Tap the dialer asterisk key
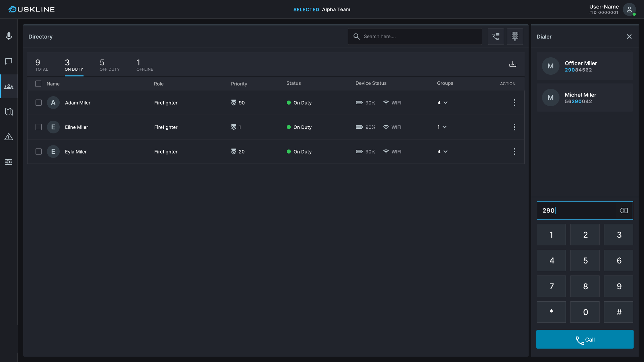 (551, 312)
